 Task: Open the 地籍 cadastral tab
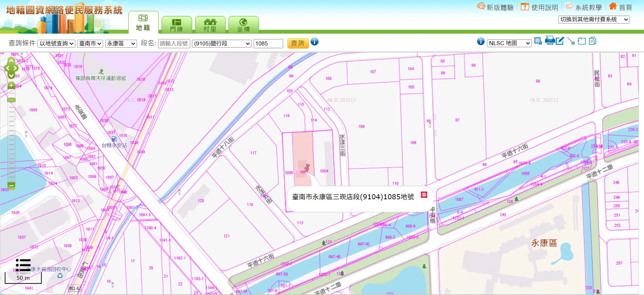pos(143,22)
